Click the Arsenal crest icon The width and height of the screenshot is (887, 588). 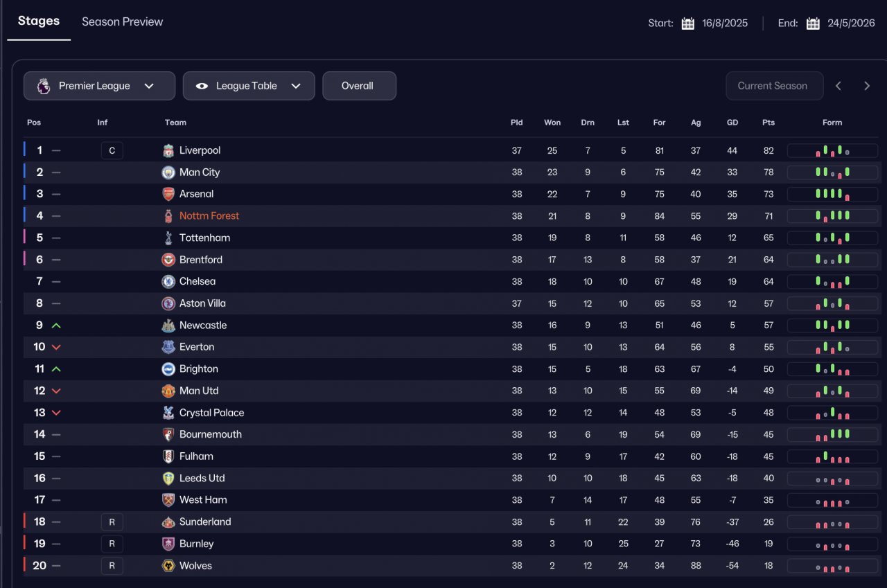[x=168, y=194]
